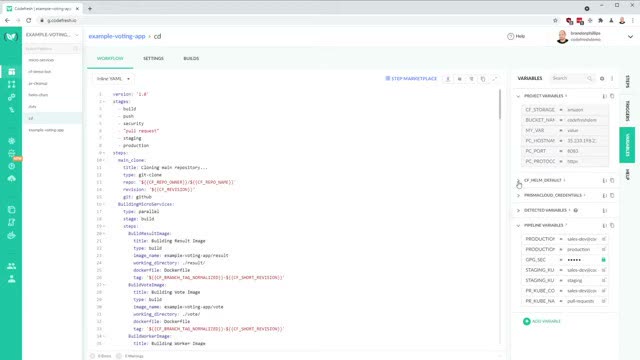
Task: Switch to the BUILDS tab
Action: [x=191, y=59]
